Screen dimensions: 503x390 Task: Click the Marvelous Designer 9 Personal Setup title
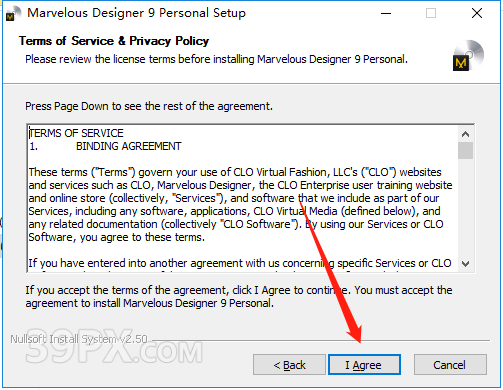click(136, 13)
